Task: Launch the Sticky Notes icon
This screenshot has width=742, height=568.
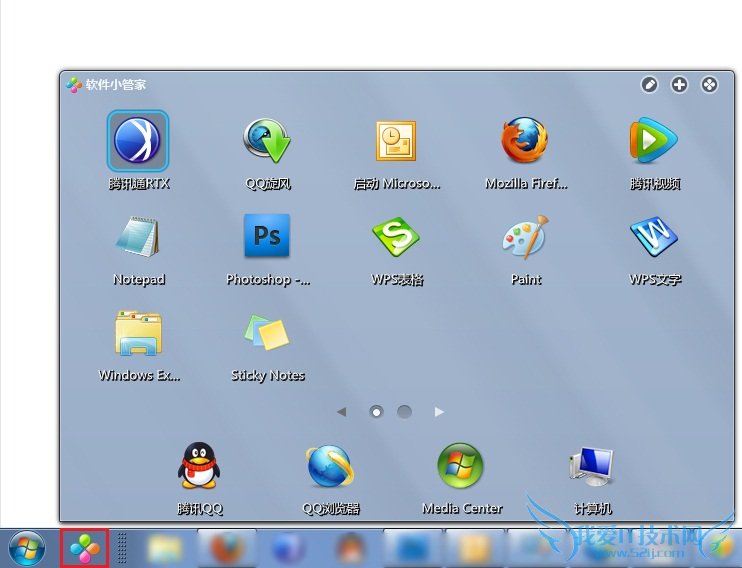Action: [267, 332]
